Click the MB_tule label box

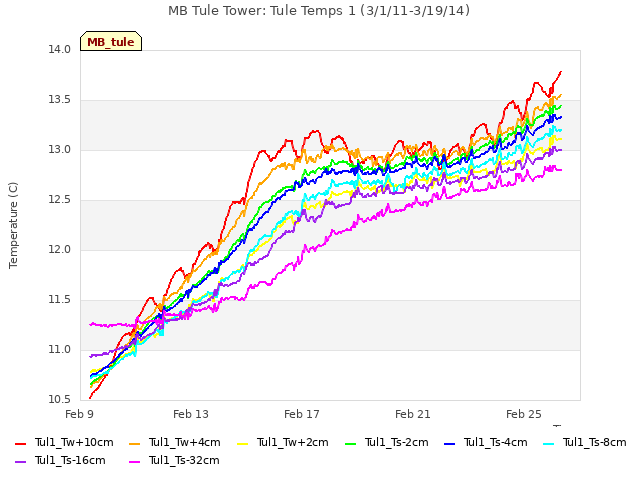click(x=111, y=41)
